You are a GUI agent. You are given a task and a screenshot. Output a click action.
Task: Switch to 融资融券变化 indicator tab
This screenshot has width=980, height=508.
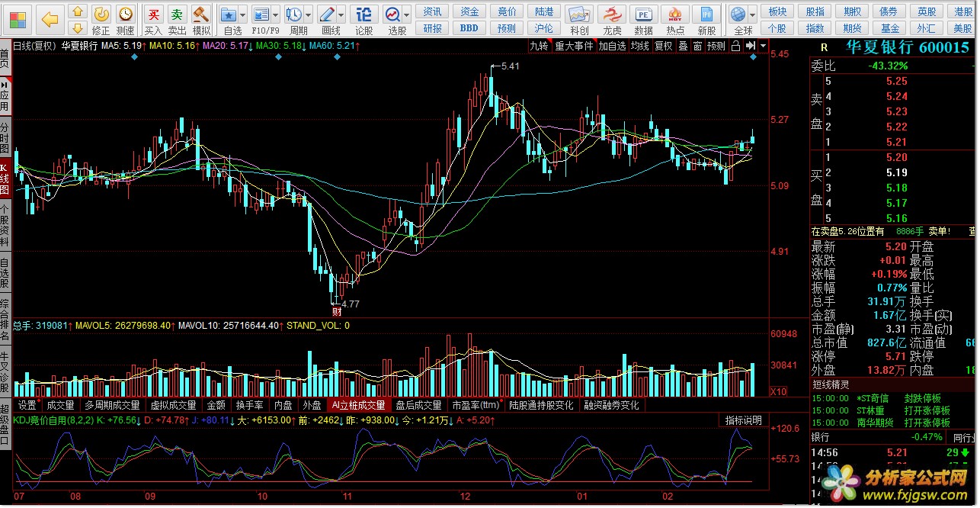612,405
